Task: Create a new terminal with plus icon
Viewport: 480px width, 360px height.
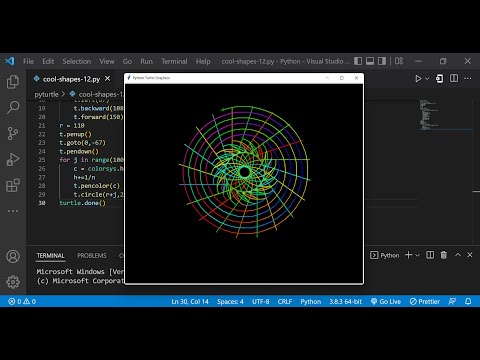Action: pos(408,255)
